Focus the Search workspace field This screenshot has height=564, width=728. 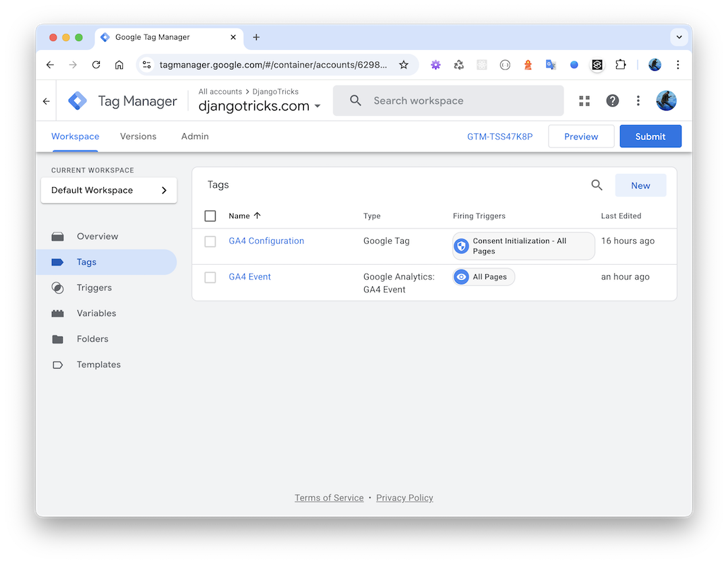coord(448,100)
